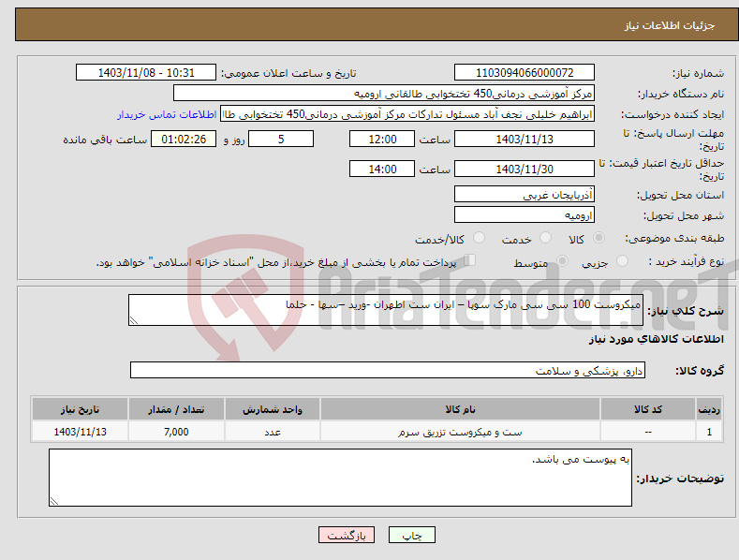Click the response deadline date 1403/11/13 field

pyautogui.click(x=525, y=139)
